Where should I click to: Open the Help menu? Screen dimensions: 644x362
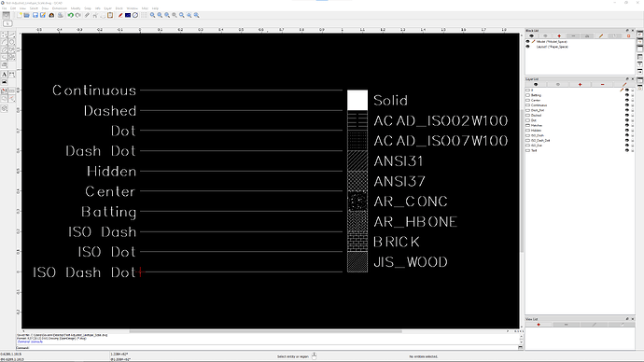click(x=155, y=8)
